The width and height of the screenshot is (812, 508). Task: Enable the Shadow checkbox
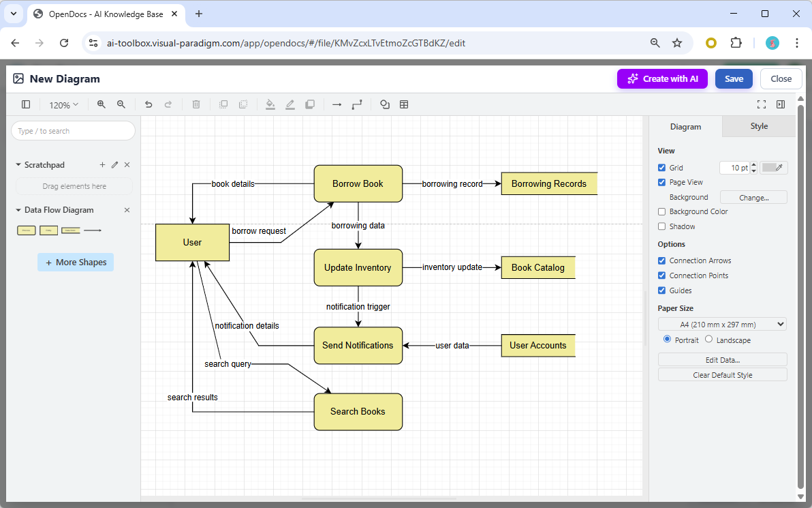pos(661,226)
